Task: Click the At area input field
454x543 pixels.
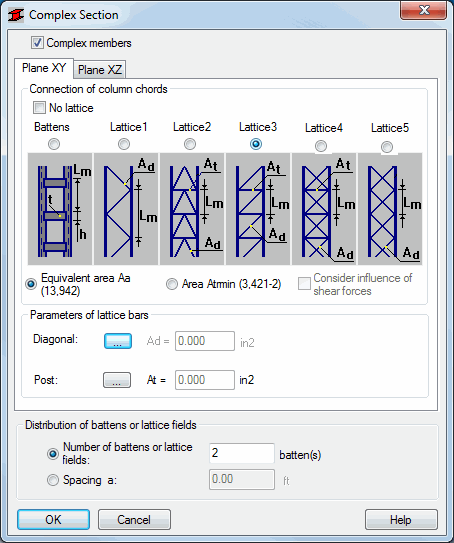Action: (205, 380)
